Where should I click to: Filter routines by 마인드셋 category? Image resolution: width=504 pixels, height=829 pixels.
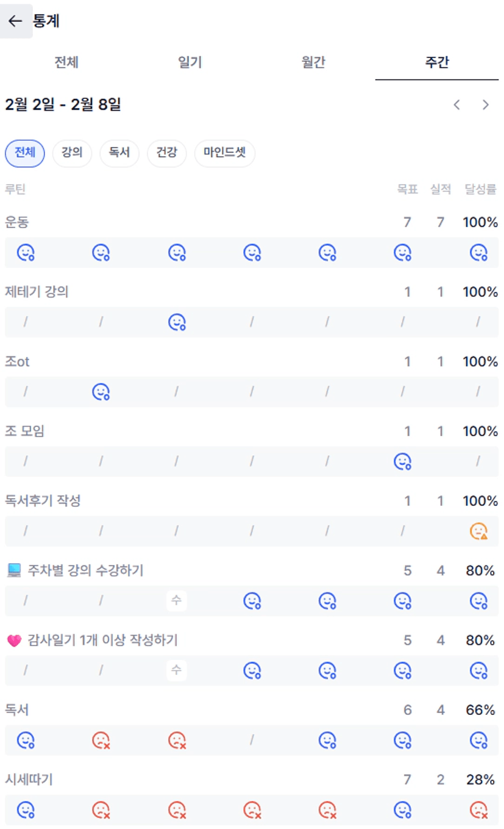tap(224, 153)
